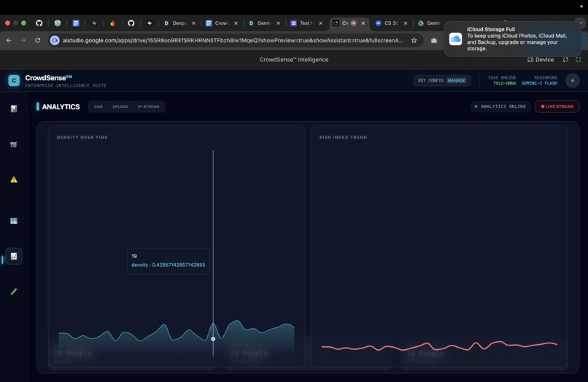Screen dimensions: 588x382
Task: Close the Devpost browser tab
Action: 193,23
